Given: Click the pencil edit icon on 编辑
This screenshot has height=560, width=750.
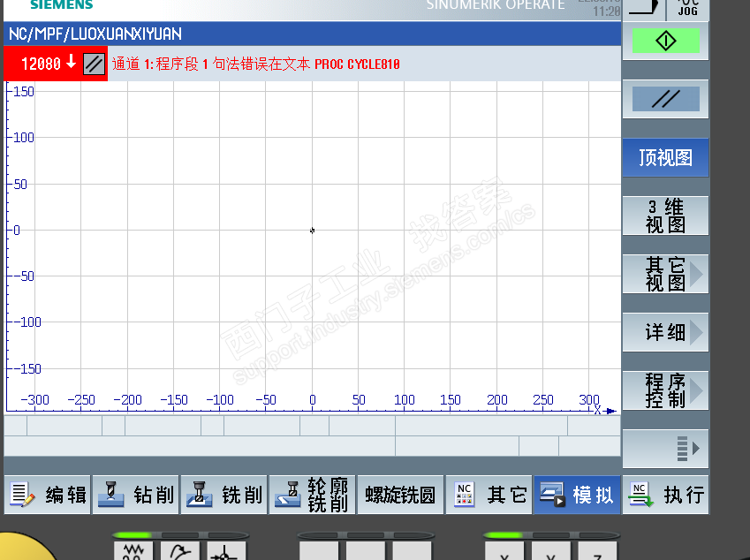Looking at the screenshot, I should tap(21, 495).
